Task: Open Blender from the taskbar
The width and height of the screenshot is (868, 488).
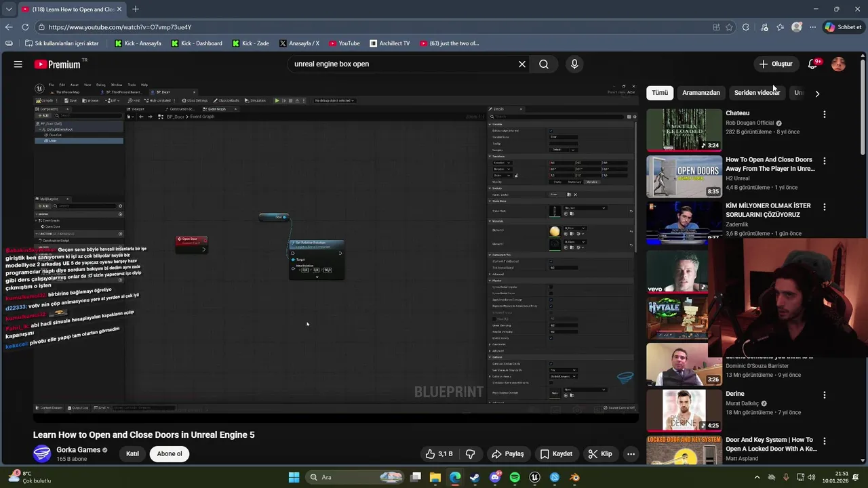Action: (574, 477)
